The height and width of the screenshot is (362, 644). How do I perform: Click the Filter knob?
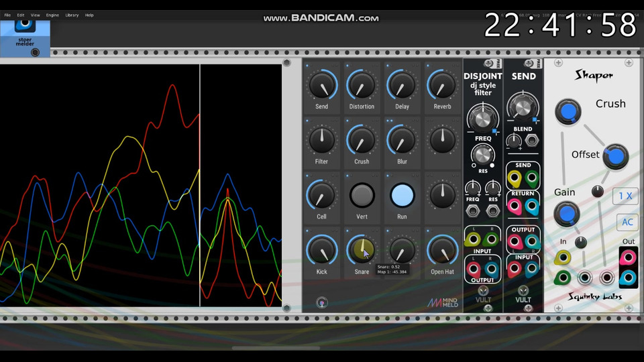(x=321, y=141)
